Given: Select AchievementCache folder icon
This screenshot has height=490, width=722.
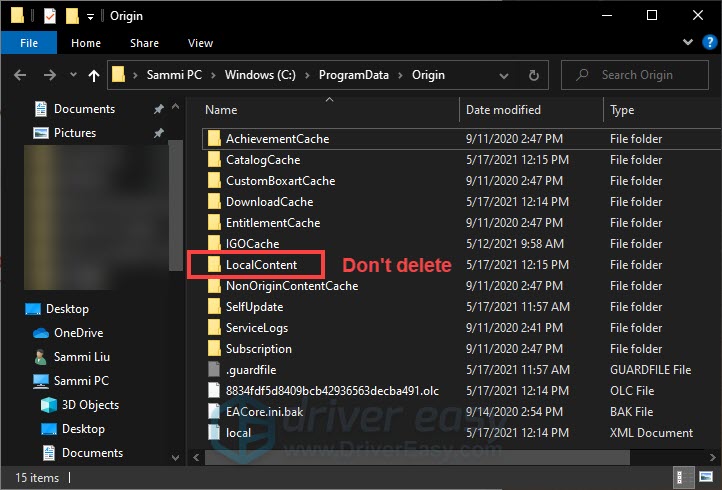Looking at the screenshot, I should (x=214, y=138).
